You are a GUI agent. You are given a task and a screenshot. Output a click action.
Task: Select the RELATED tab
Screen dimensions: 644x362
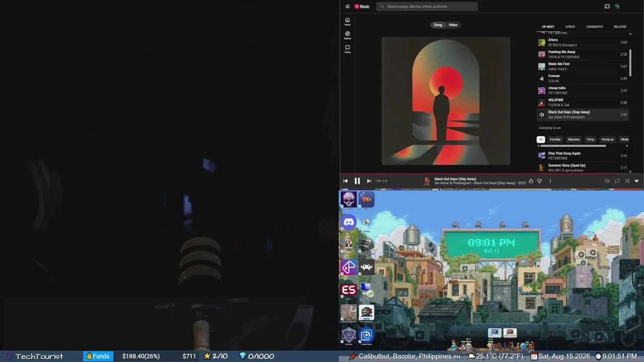(620, 27)
